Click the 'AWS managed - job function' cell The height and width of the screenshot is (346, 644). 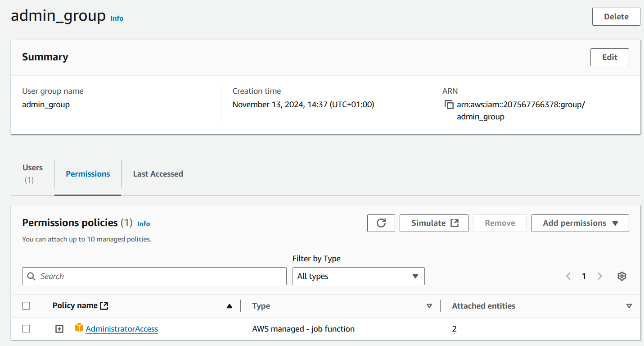point(303,329)
